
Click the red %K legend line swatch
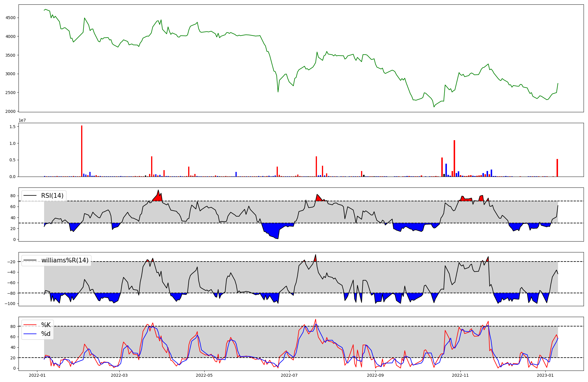tap(30, 325)
